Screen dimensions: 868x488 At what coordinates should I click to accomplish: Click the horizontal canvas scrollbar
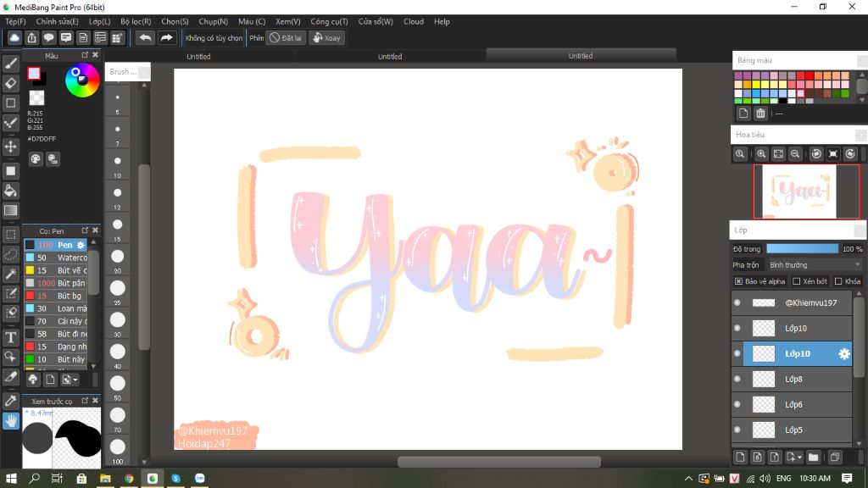[x=498, y=462]
